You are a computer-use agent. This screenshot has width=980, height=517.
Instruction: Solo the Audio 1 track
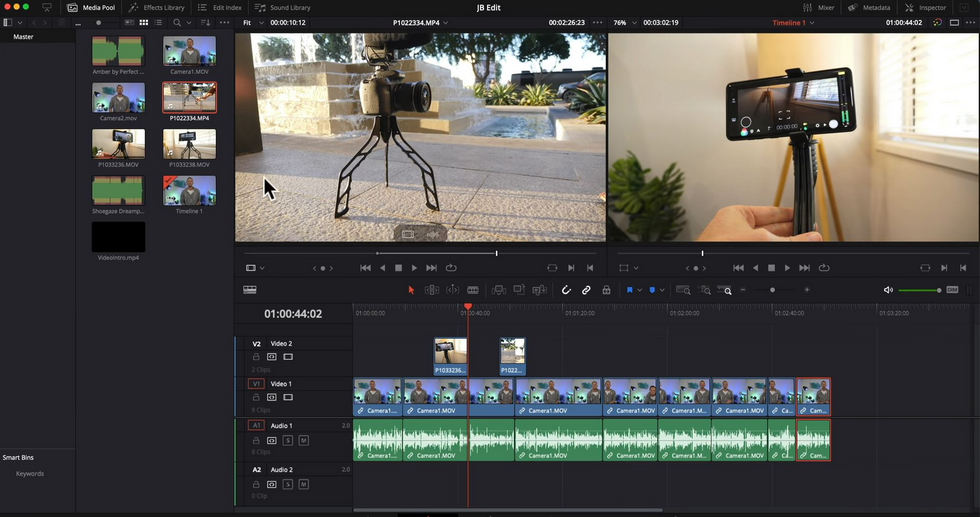pyautogui.click(x=287, y=440)
